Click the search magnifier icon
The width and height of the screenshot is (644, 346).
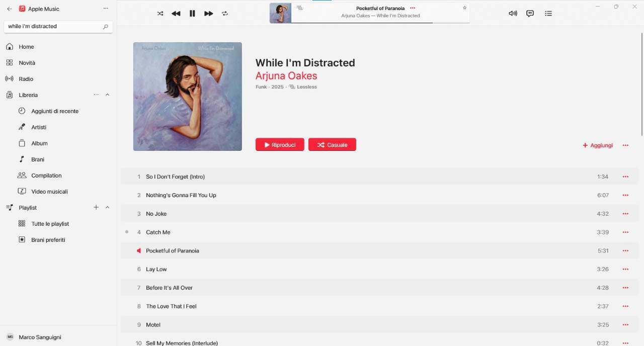(x=105, y=27)
